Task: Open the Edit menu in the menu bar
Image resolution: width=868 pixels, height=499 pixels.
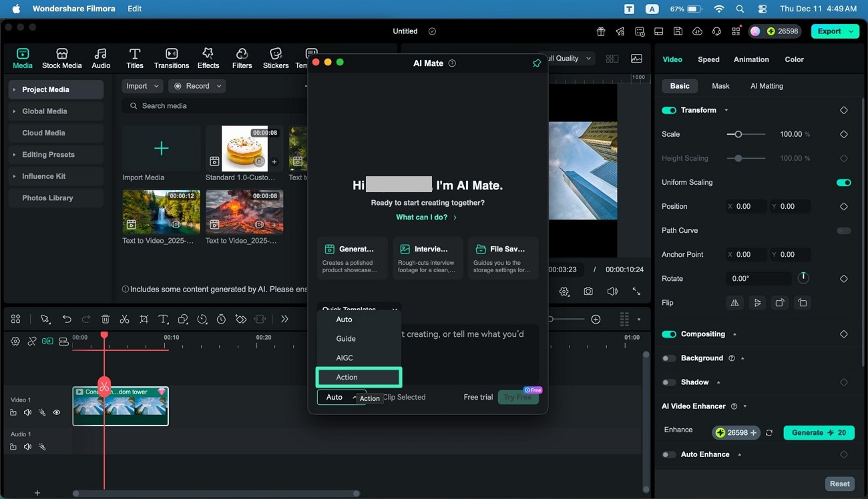Action: point(134,9)
